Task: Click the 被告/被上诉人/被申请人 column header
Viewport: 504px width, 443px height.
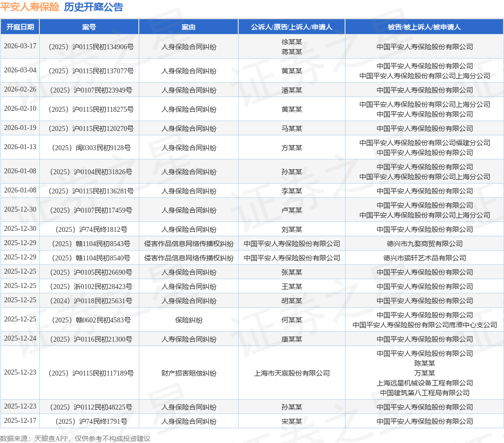Action: click(x=424, y=27)
